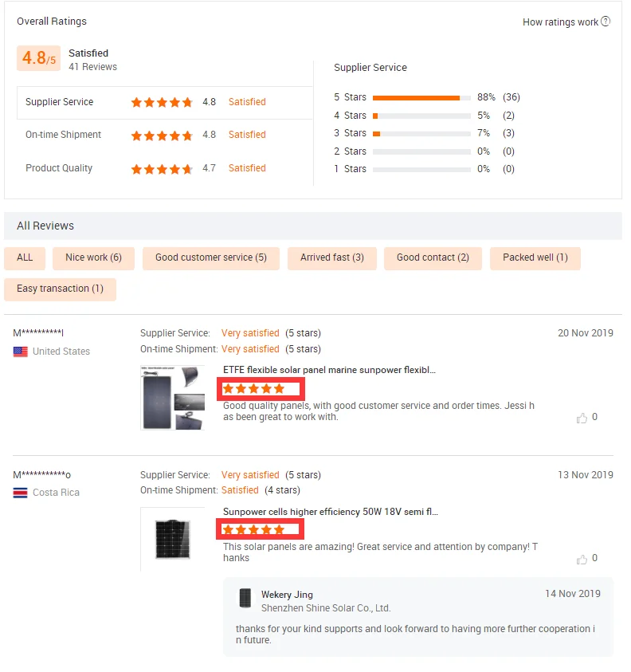This screenshot has height=672, width=631.
Task: Click star rating under ETFE solar panel
Action: (x=253, y=389)
